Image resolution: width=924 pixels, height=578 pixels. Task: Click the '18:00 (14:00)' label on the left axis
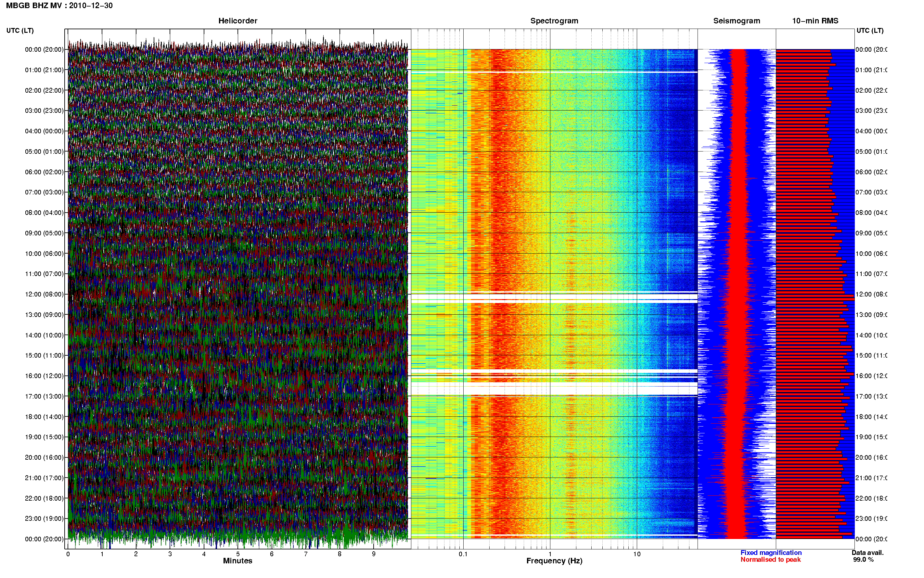pyautogui.click(x=44, y=417)
